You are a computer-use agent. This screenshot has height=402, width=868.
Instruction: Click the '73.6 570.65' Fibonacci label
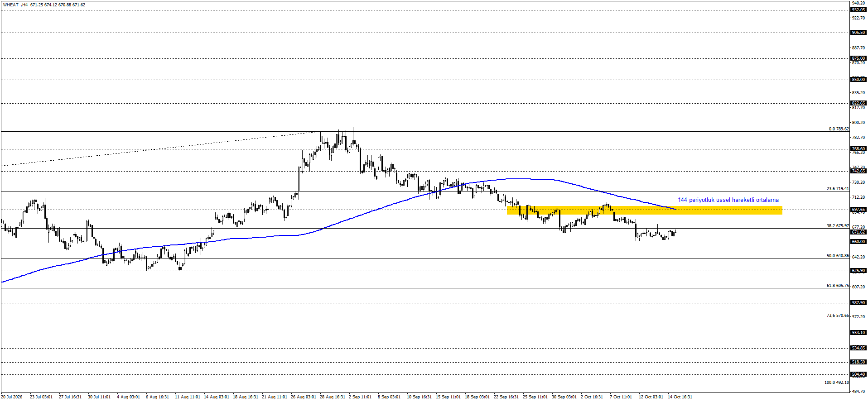click(x=838, y=316)
